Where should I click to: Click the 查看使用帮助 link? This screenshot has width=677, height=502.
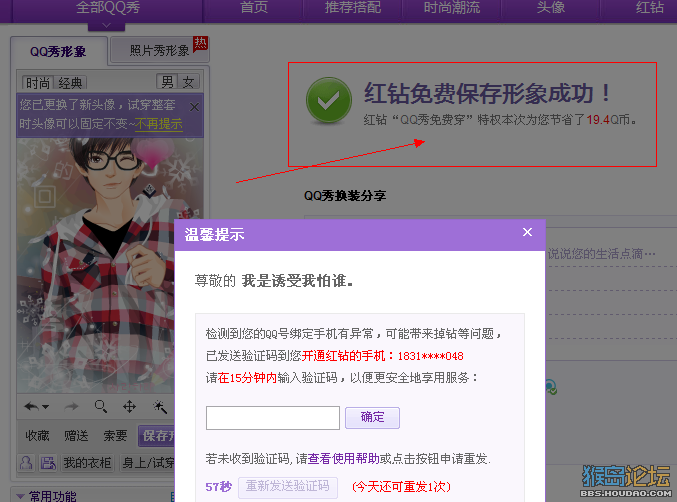(x=343, y=458)
